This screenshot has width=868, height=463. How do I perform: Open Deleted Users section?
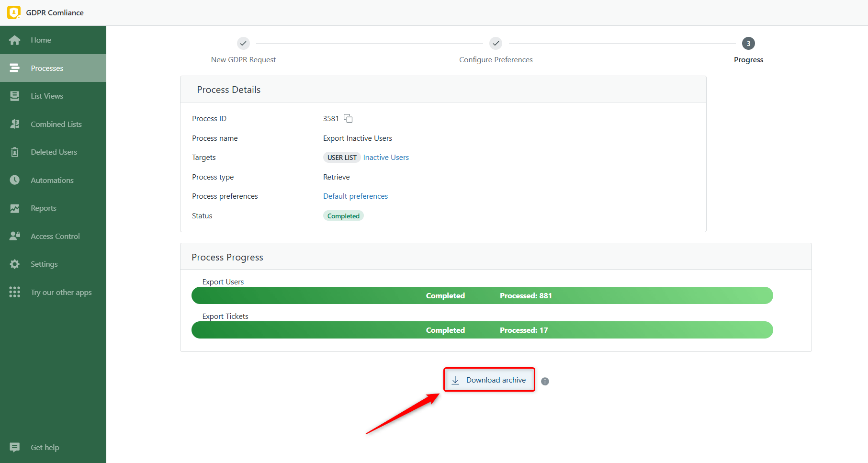point(53,152)
